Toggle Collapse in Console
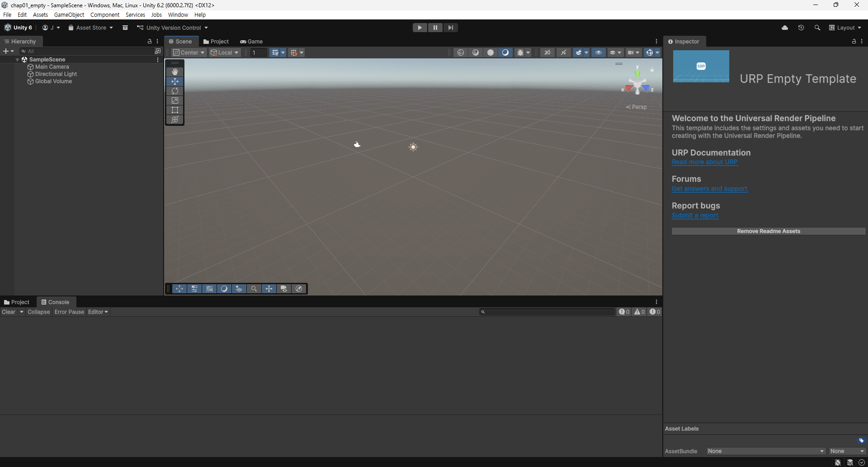Viewport: 868px width, 467px height. tap(38, 312)
